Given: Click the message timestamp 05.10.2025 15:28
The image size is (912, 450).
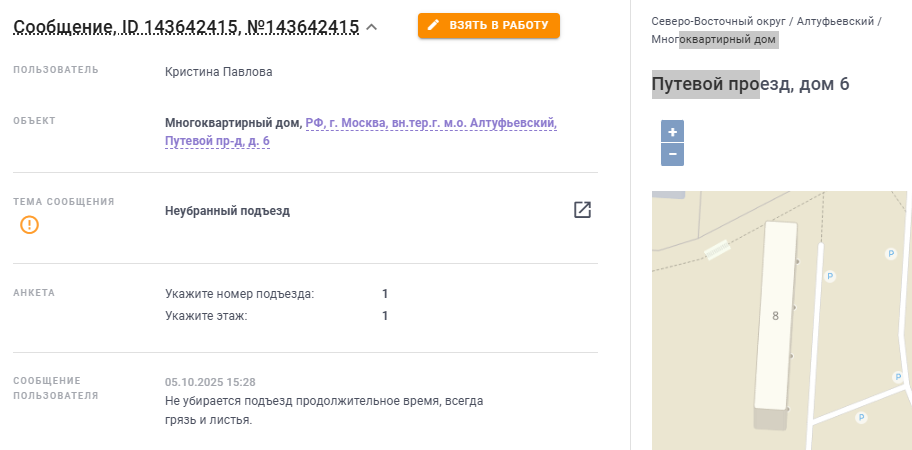Looking at the screenshot, I should (x=210, y=382).
